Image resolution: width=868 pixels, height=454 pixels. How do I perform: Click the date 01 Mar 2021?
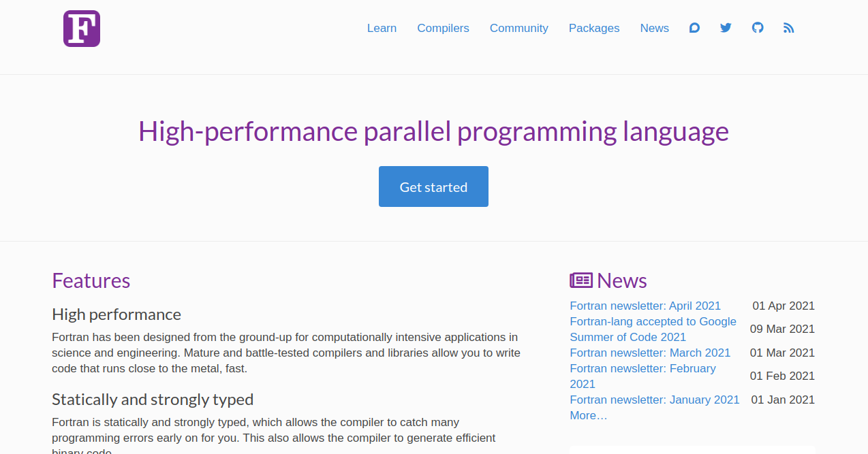(782, 353)
